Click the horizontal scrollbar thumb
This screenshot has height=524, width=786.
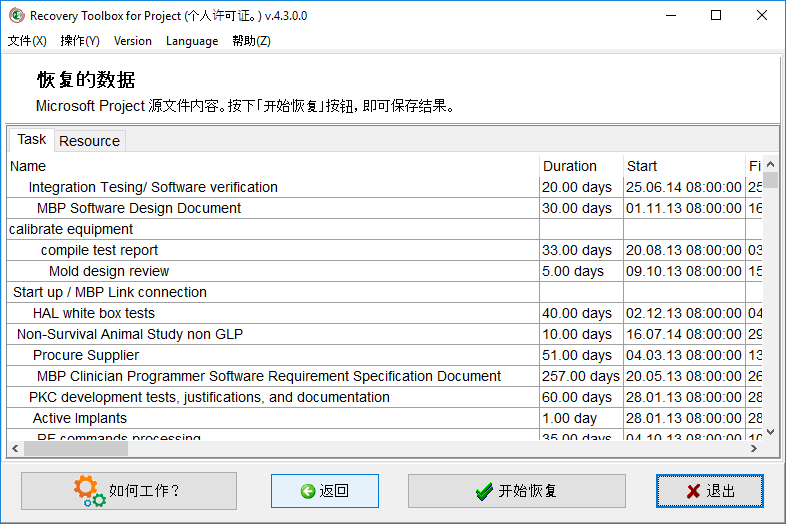click(x=76, y=448)
